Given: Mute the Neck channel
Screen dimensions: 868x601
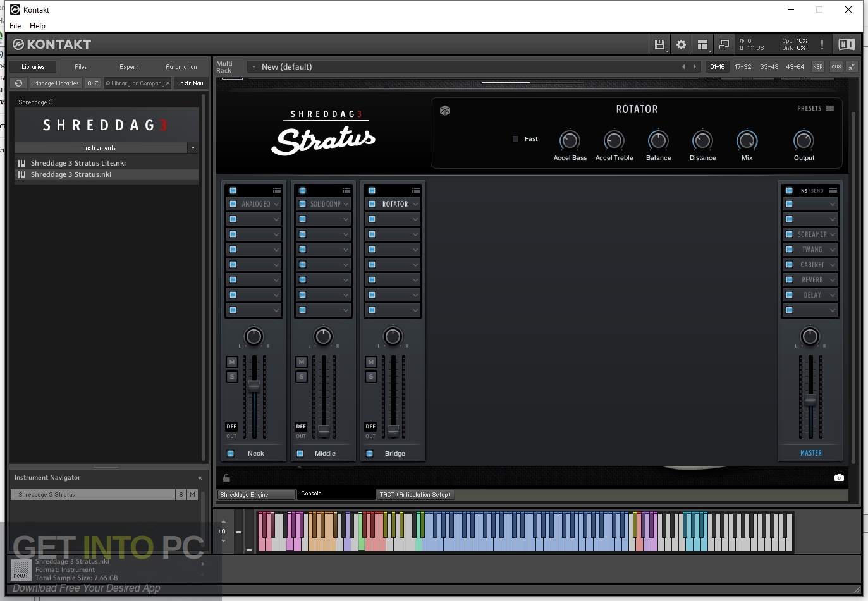Looking at the screenshot, I should point(232,362).
